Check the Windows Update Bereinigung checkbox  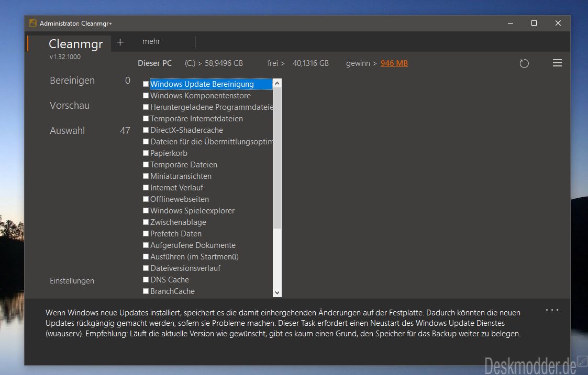point(146,84)
